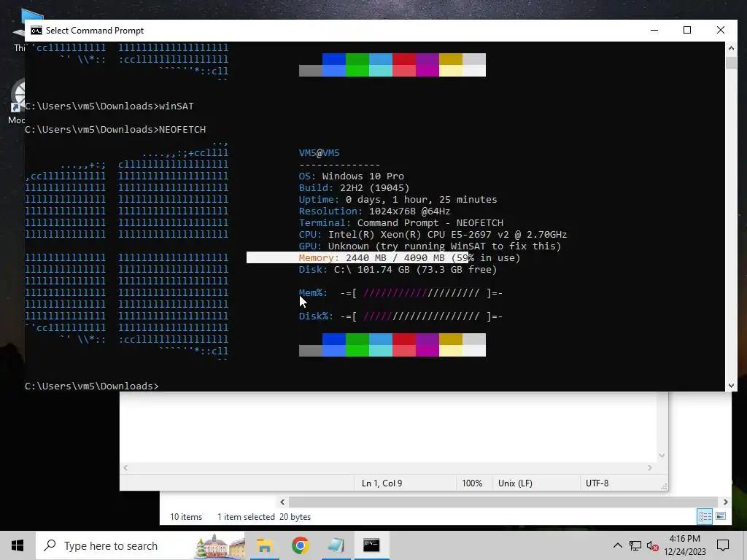Click the 'Downloads>NEOFETCH' command line
Image resolution: width=747 pixels, height=560 pixels.
[115, 130]
